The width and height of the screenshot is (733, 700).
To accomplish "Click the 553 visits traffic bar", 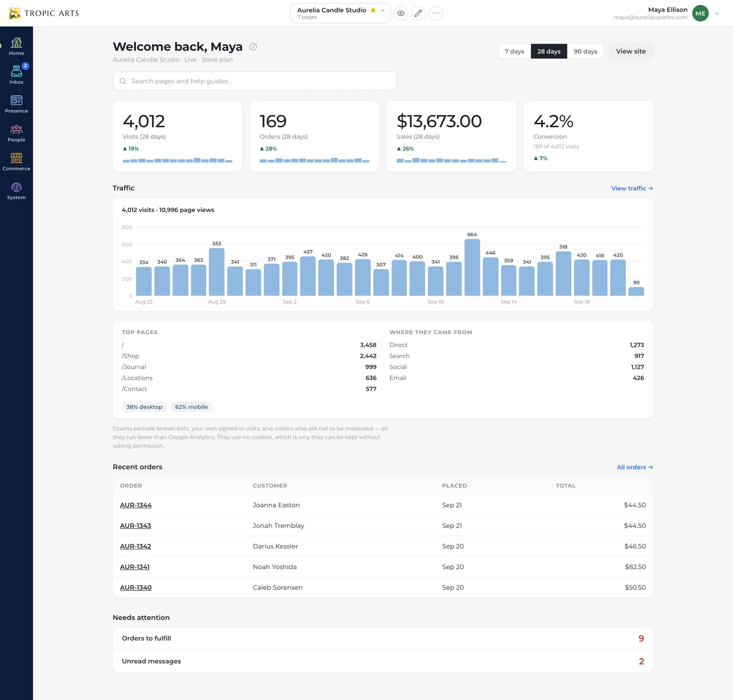I will pyautogui.click(x=216, y=272).
